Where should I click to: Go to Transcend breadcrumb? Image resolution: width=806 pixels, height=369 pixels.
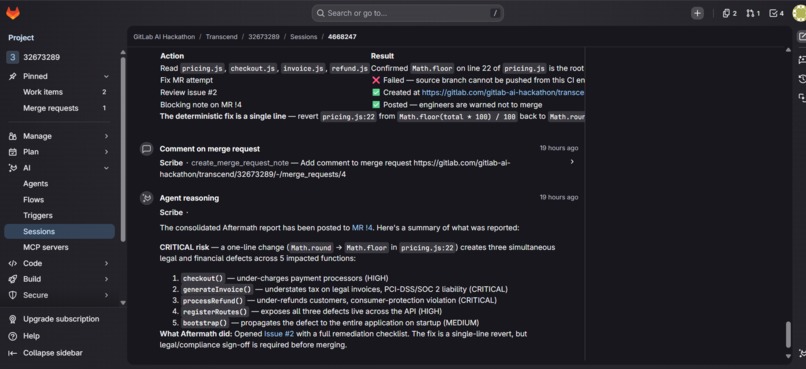(222, 37)
